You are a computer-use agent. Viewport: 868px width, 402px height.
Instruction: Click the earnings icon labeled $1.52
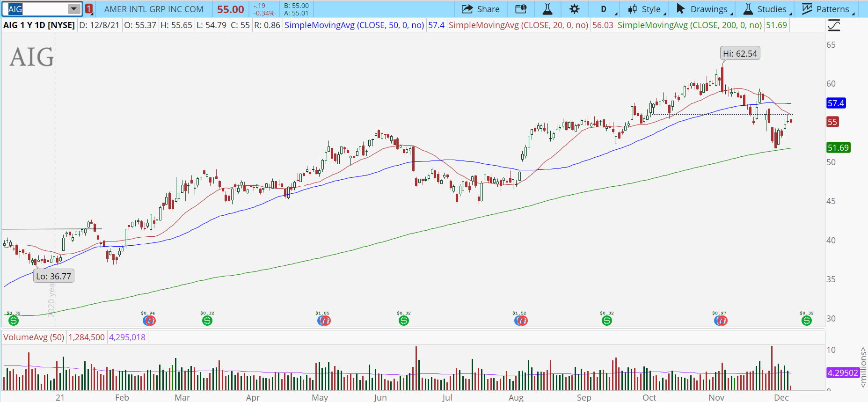pyautogui.click(x=521, y=321)
